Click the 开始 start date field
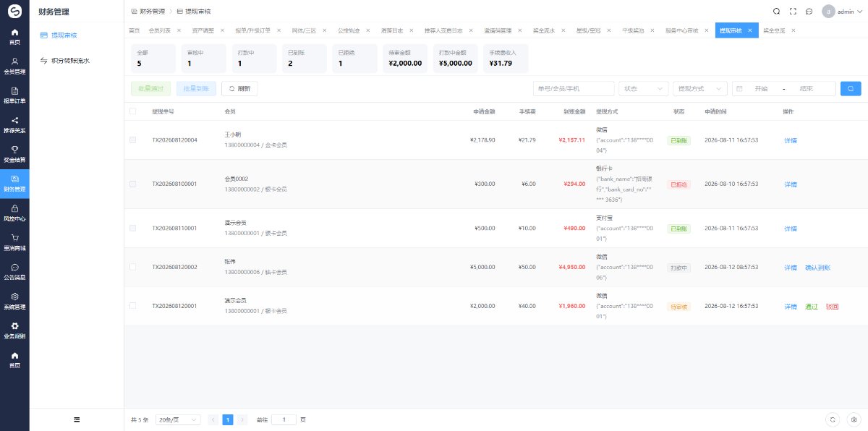The height and width of the screenshot is (431, 868). tap(760, 88)
